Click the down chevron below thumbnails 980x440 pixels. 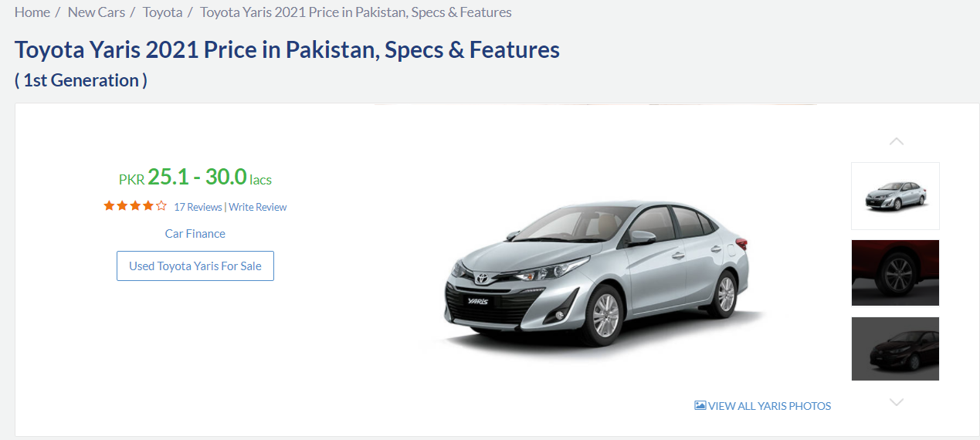pyautogui.click(x=896, y=402)
